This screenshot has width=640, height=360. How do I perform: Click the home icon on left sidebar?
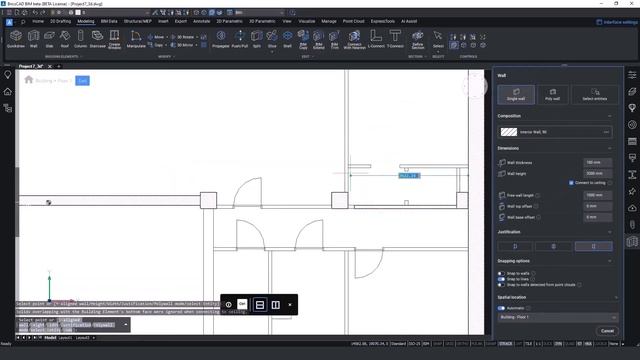pyautogui.click(x=7, y=91)
